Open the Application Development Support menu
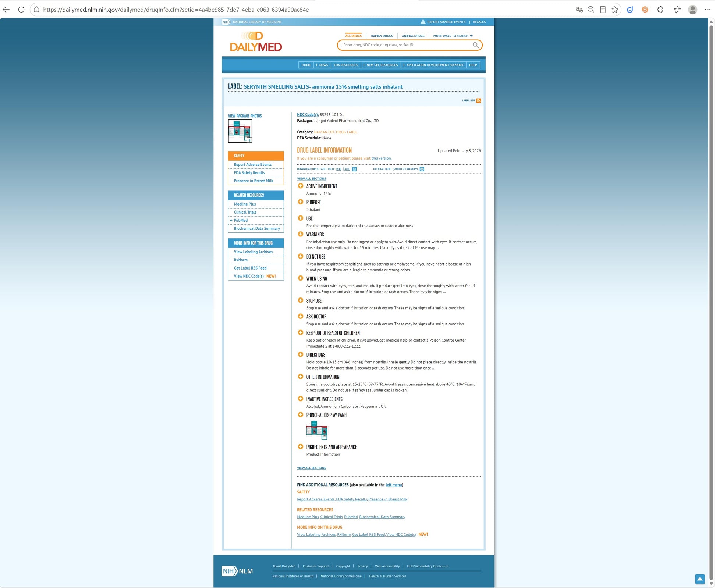Image resolution: width=716 pixels, height=588 pixels. (x=433, y=65)
